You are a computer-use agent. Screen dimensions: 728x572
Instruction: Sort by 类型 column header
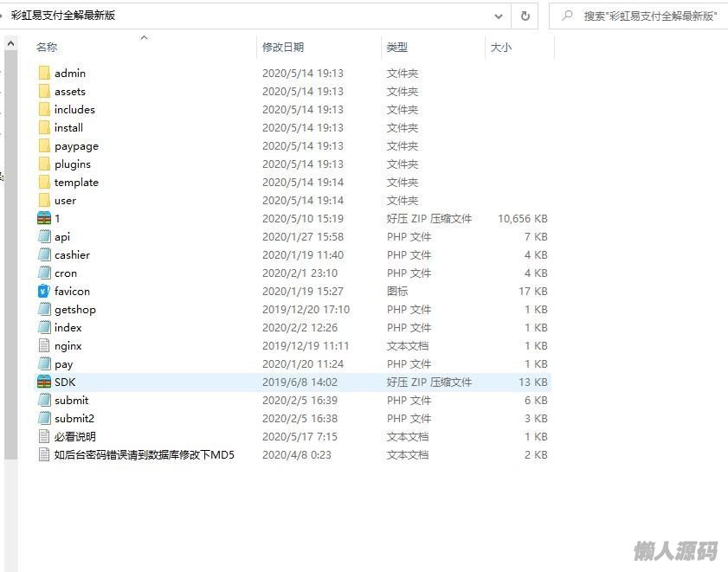click(396, 48)
